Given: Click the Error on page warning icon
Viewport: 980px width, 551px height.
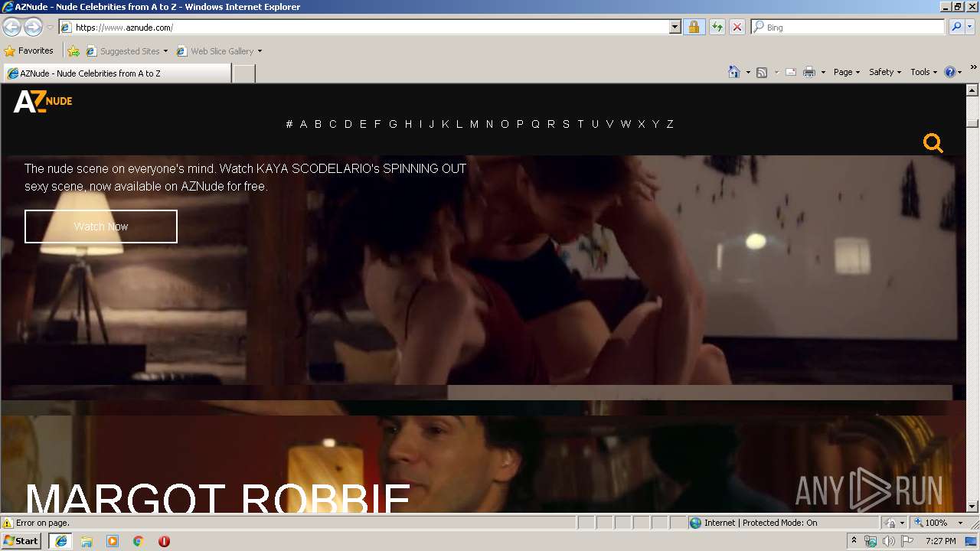Looking at the screenshot, I should (x=8, y=523).
